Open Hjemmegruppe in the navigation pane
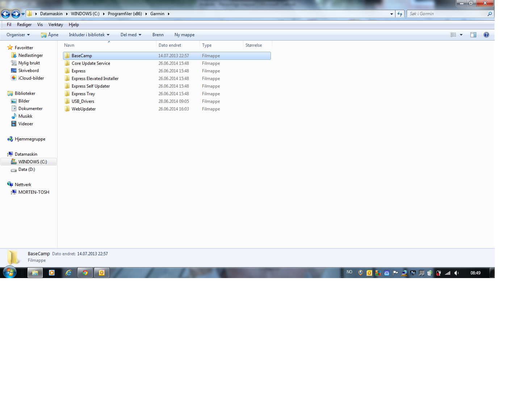The width and height of the screenshot is (532, 399). coord(30,139)
